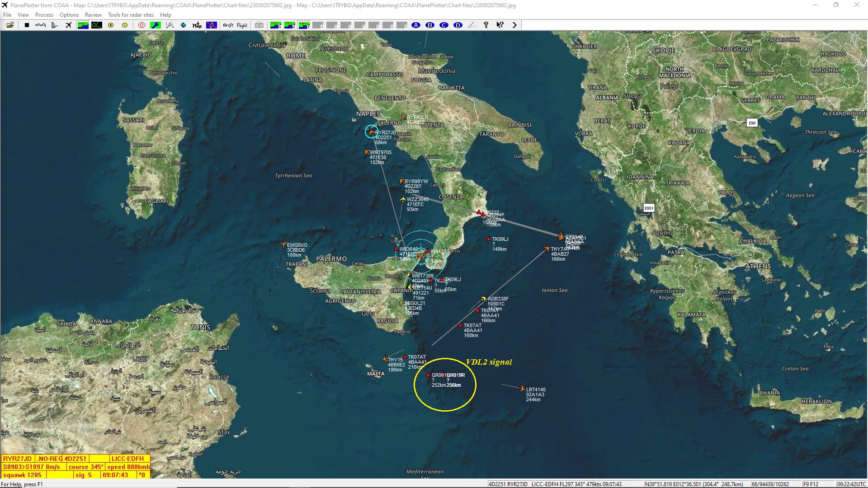868x488 pixels.
Task: Open options using the wrench icon
Action: tap(156, 25)
